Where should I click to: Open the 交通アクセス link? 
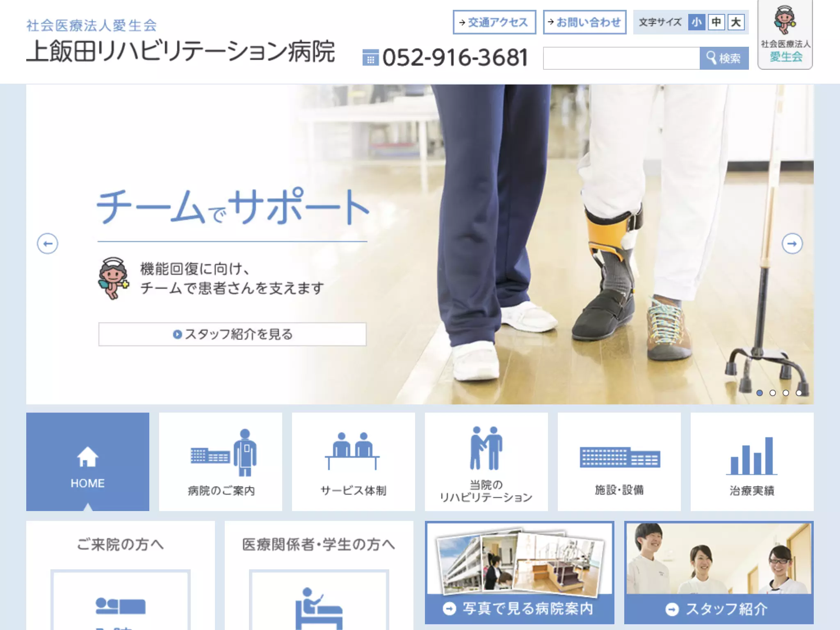[x=494, y=22]
